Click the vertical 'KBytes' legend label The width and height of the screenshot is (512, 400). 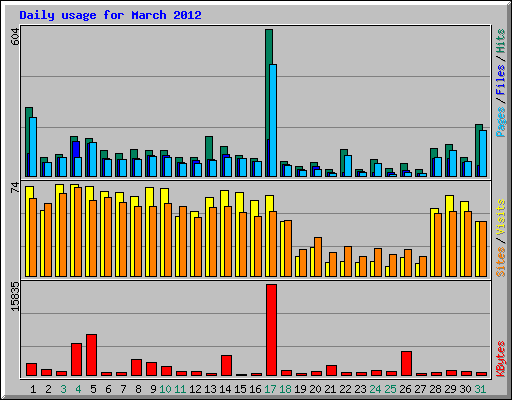(x=501, y=359)
